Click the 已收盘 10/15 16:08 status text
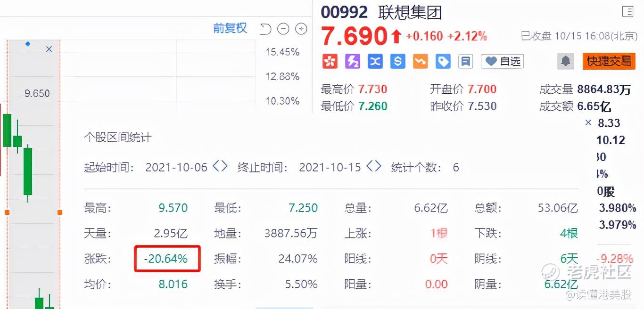The height and width of the screenshot is (309, 644). [579, 36]
